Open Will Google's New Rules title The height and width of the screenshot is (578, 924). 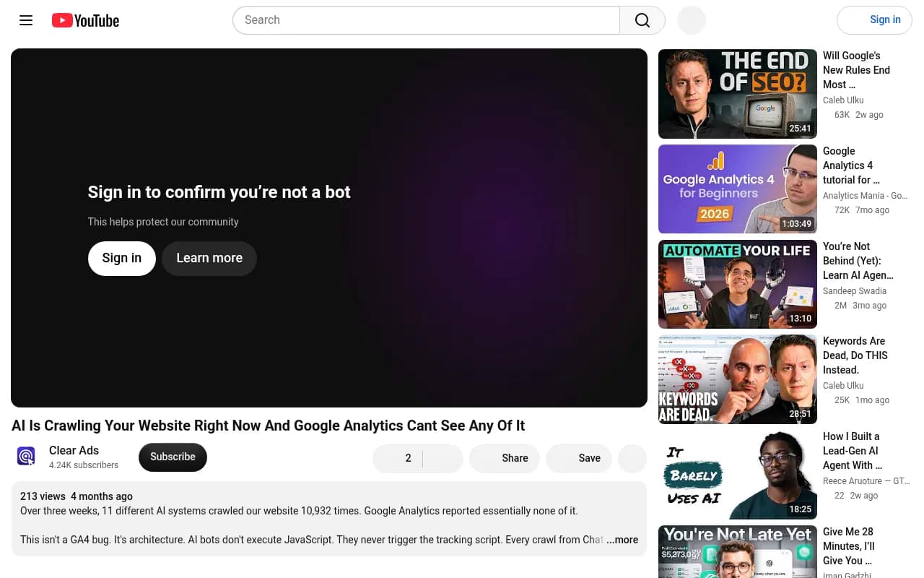pos(856,70)
